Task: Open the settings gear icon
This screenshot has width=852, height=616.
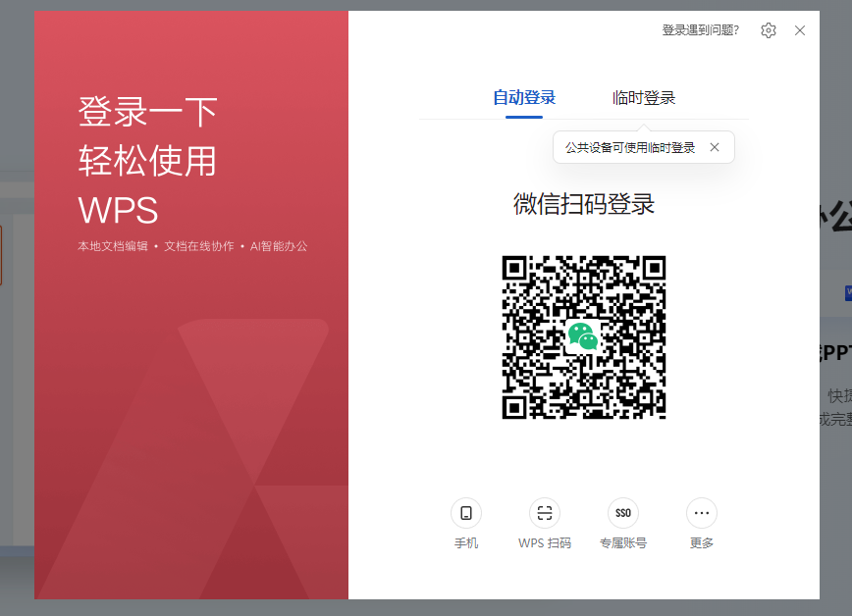Action: (768, 30)
